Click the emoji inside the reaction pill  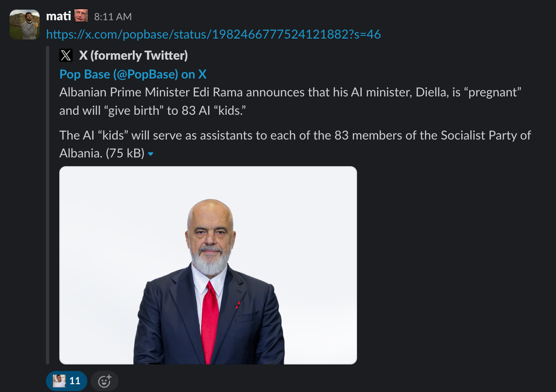(x=59, y=381)
